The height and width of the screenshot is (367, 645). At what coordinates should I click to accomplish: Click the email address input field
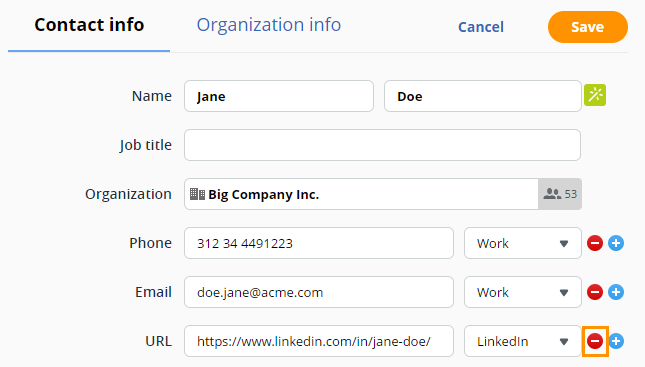(x=319, y=292)
